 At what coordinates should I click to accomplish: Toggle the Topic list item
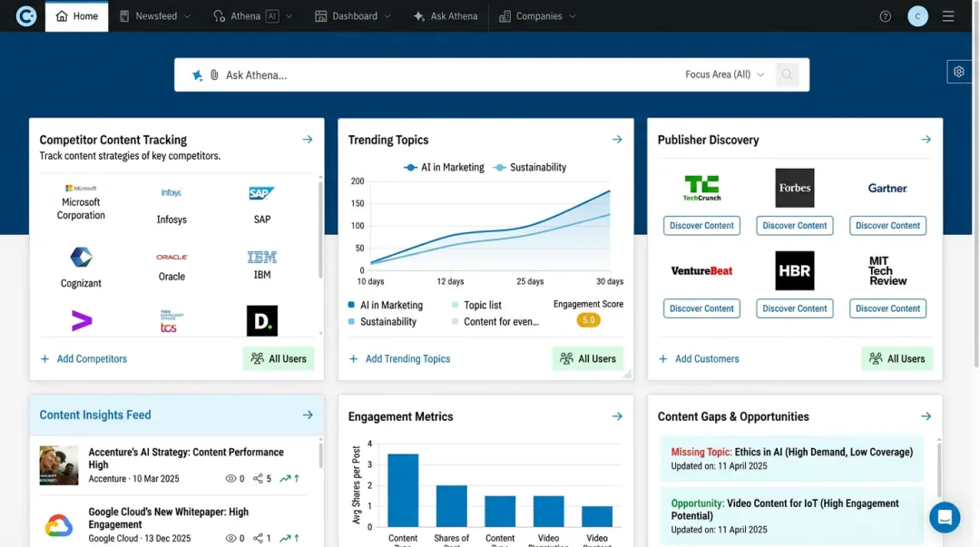click(476, 305)
